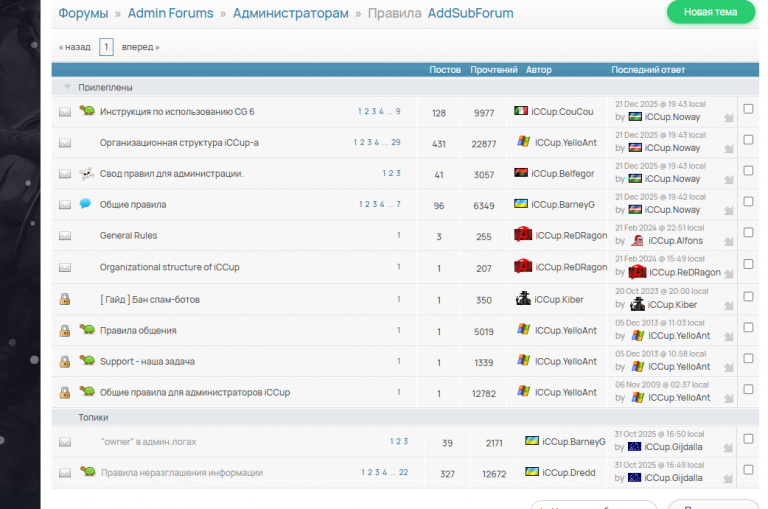Tick the checkbox for Правила неразглашения информации

[748, 470]
